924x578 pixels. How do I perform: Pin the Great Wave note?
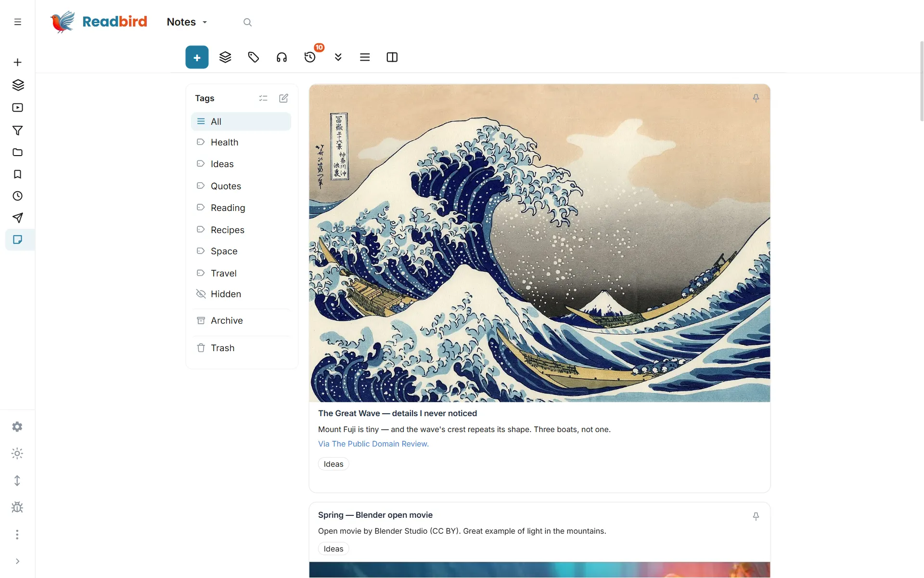(756, 98)
